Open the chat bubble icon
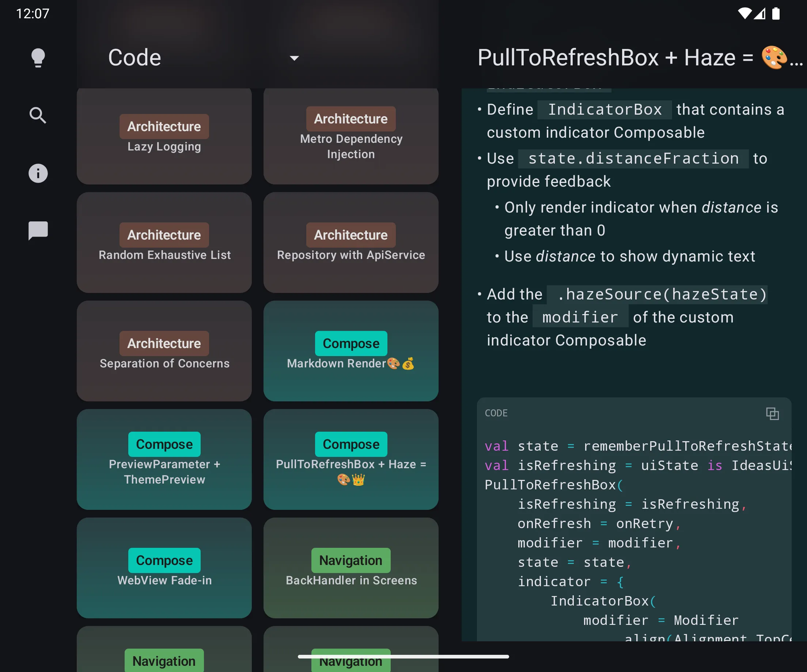 (x=38, y=230)
